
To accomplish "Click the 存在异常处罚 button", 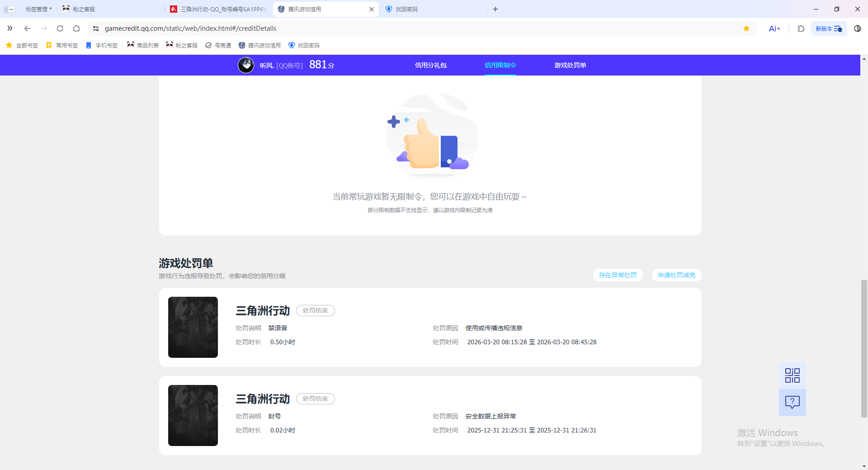I will click(618, 275).
